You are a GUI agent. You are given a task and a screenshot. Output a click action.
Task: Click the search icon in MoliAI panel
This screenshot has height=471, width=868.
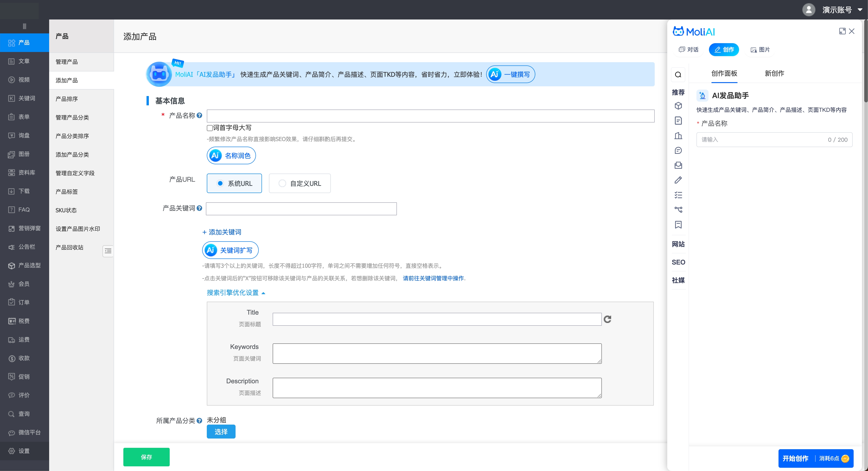point(678,74)
